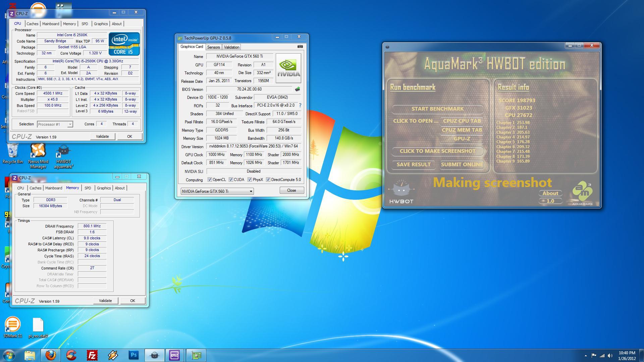This screenshot has width=644, height=362.
Task: Click the network signal tray icon
Action: [x=602, y=356]
